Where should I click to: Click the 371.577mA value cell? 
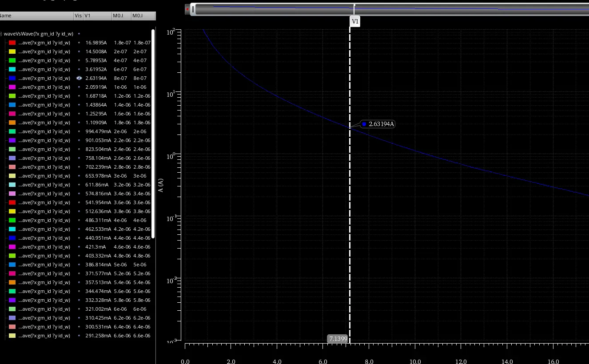click(98, 273)
